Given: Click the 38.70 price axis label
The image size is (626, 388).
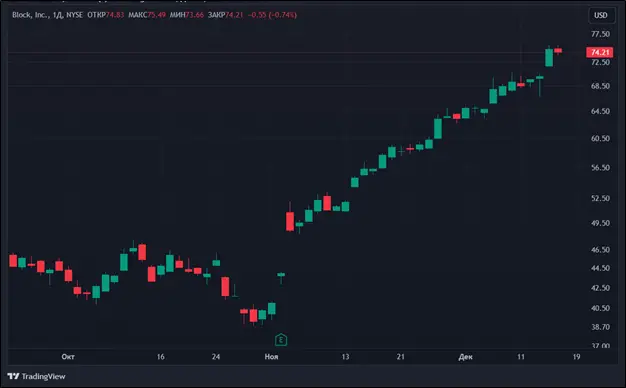Looking at the screenshot, I should tap(600, 327).
